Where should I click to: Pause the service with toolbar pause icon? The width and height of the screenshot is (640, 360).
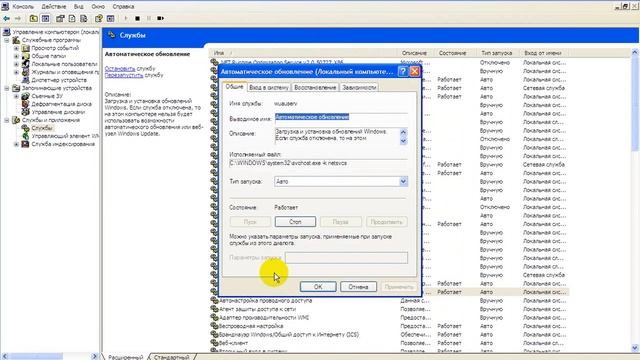tap(149, 18)
